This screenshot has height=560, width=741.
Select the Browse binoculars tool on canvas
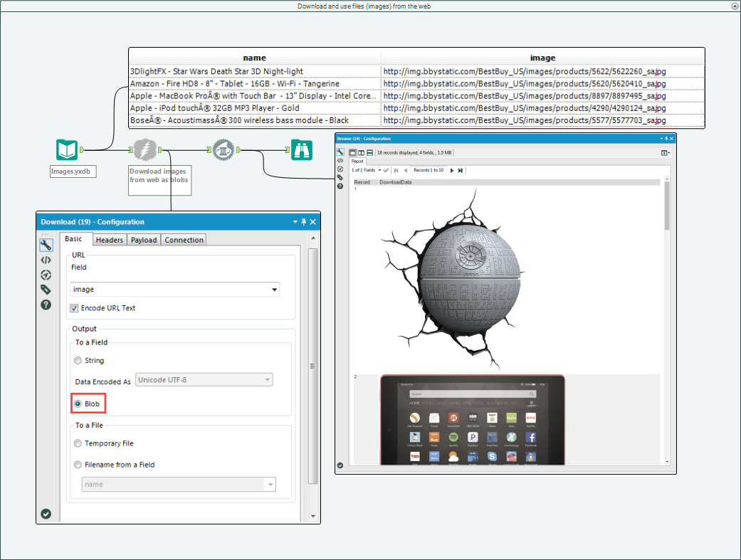coord(301,150)
